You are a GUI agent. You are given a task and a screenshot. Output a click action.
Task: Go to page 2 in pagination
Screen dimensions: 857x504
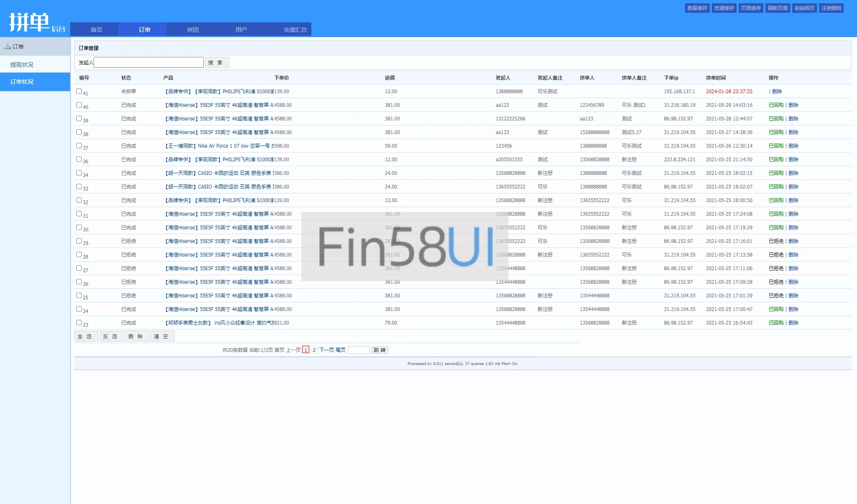pos(314,350)
